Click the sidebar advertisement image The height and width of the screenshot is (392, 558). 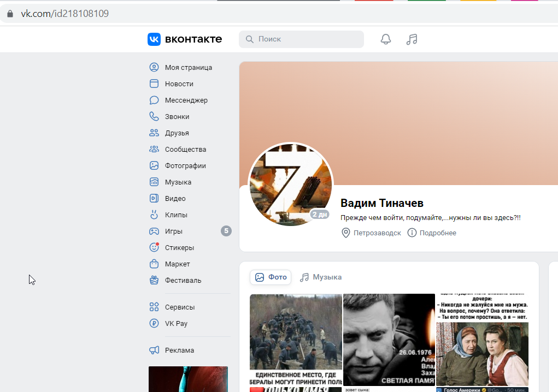pyautogui.click(x=188, y=379)
